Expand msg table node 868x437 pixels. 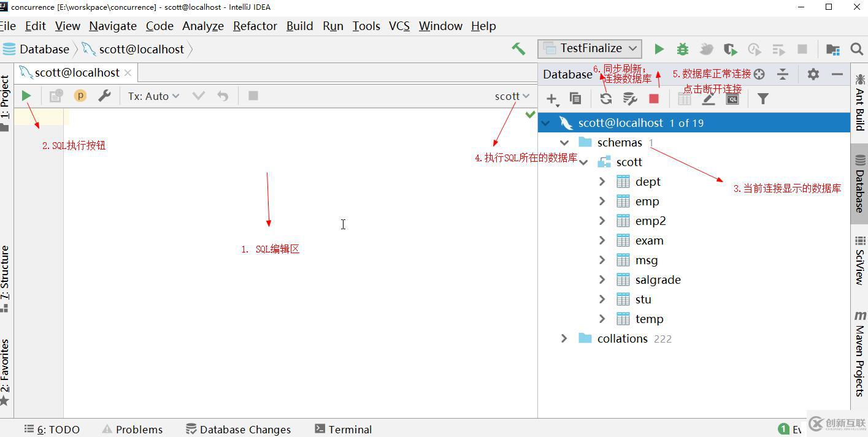coord(602,260)
